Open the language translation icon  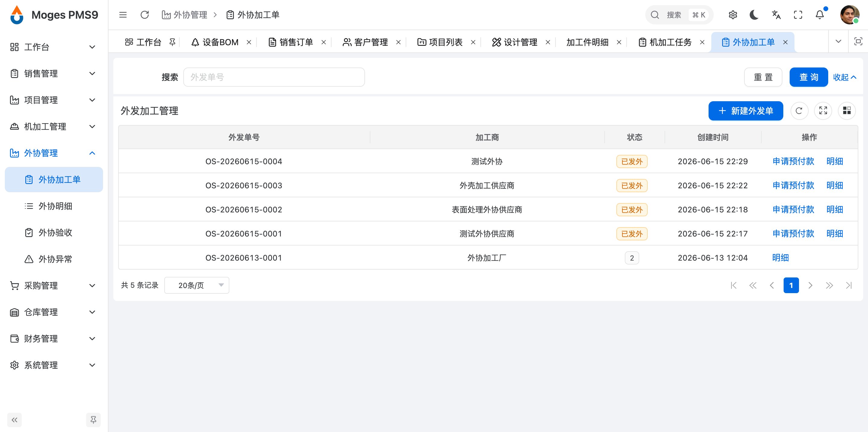point(776,15)
